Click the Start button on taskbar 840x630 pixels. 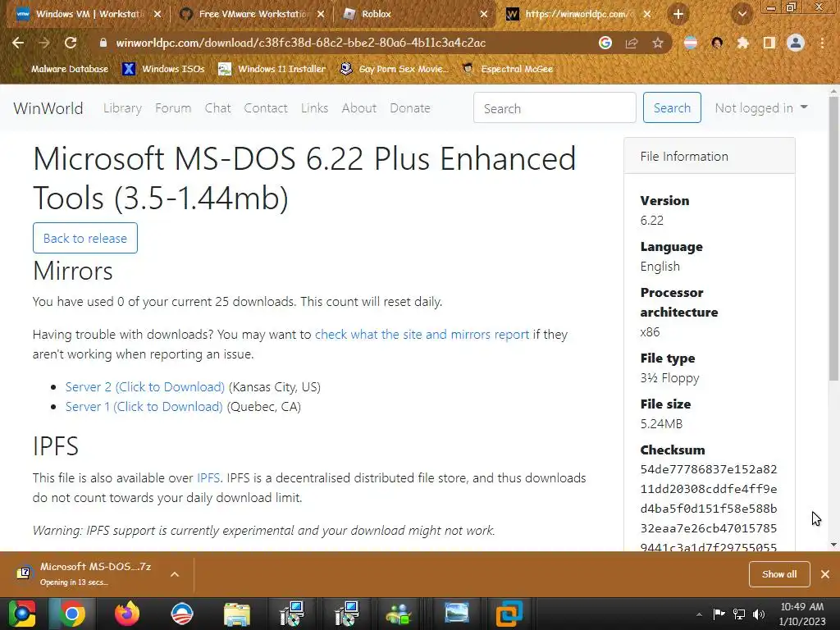click(21, 614)
